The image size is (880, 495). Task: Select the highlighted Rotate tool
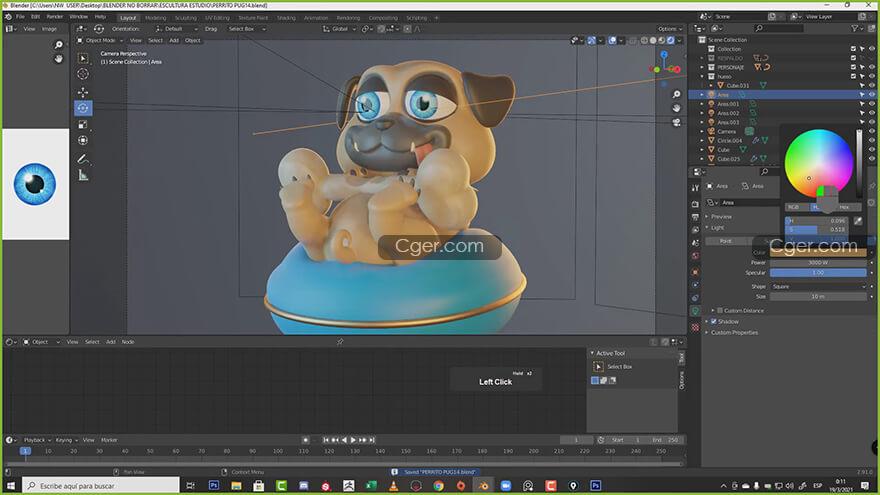pyautogui.click(x=83, y=108)
